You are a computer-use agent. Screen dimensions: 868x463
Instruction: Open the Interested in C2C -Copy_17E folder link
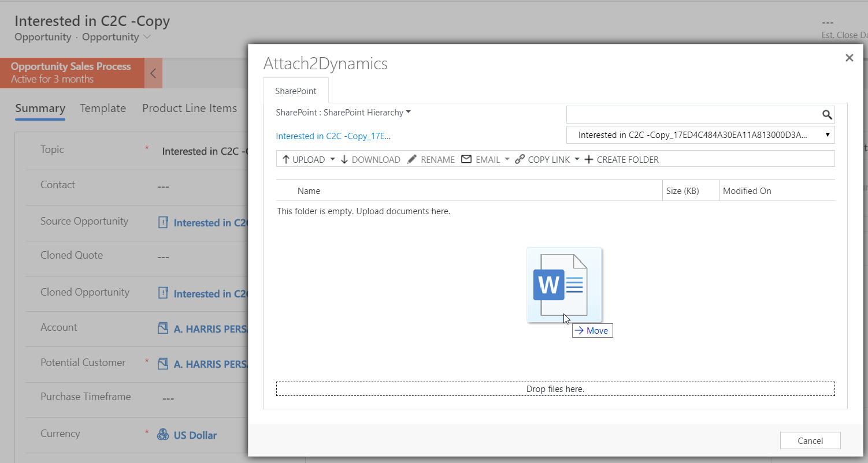333,136
